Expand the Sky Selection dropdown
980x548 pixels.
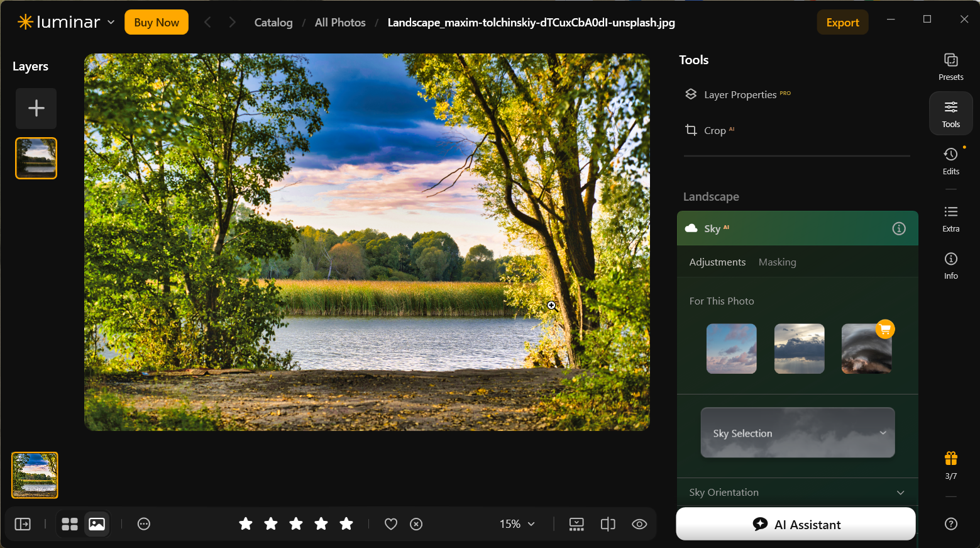pyautogui.click(x=798, y=433)
